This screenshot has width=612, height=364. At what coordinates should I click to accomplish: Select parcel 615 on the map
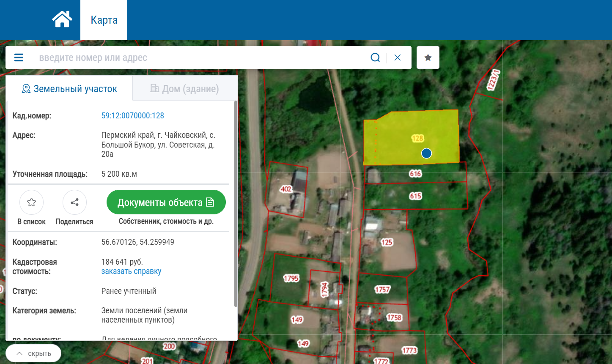[x=415, y=196]
